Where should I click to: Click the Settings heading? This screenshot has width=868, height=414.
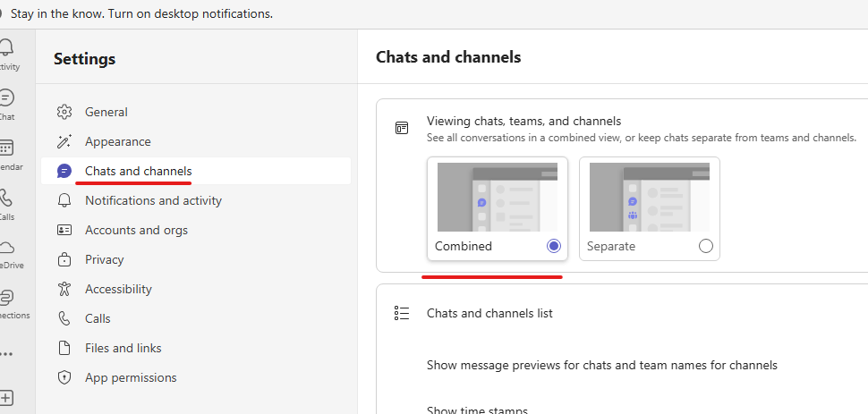pyautogui.click(x=85, y=59)
